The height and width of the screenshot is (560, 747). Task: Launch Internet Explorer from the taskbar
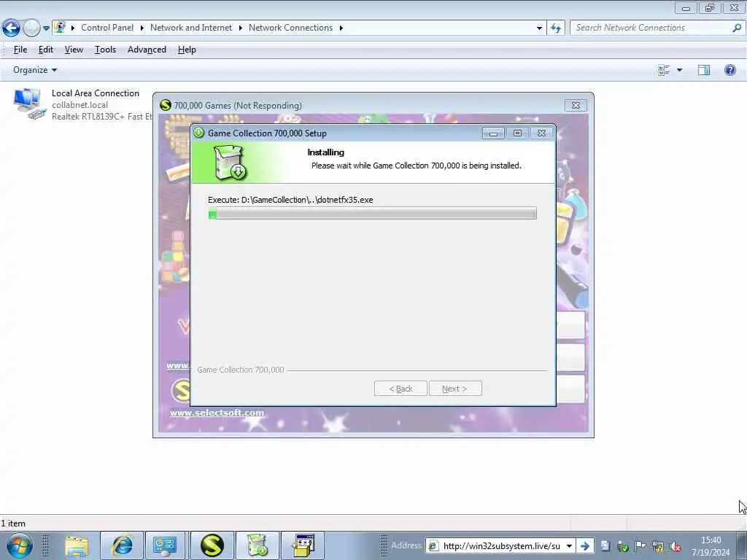click(122, 545)
